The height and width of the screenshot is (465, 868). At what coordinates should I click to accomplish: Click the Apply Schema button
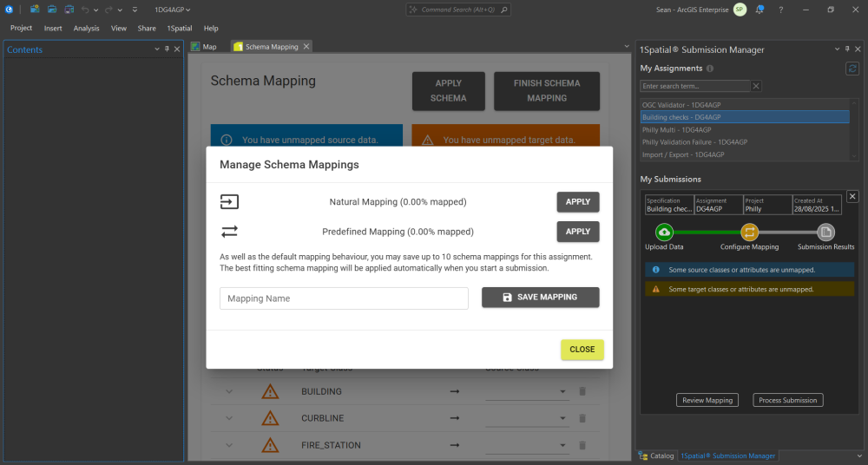pos(449,91)
